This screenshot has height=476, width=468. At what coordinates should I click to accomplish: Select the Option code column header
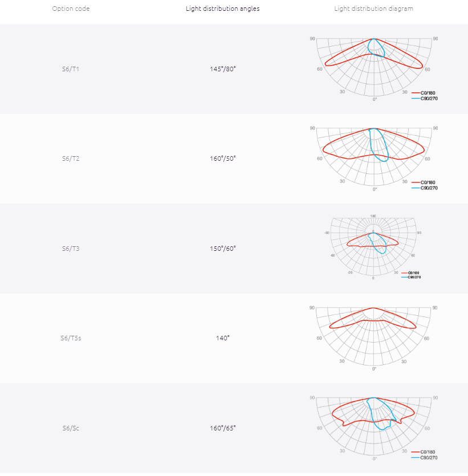(71, 9)
